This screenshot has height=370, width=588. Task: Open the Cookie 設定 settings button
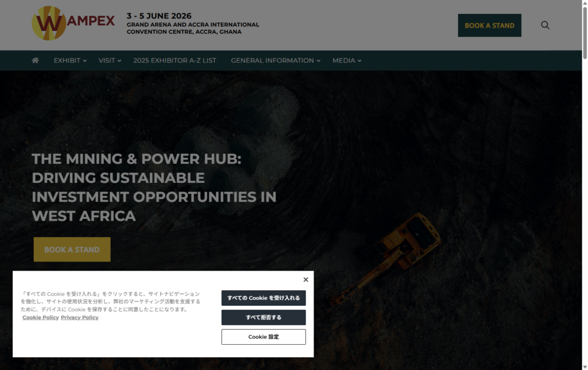(x=264, y=337)
